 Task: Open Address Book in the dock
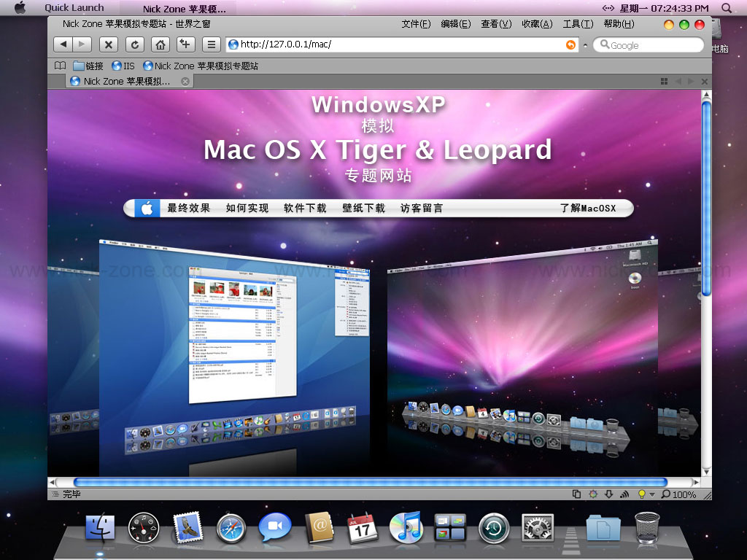point(320,527)
